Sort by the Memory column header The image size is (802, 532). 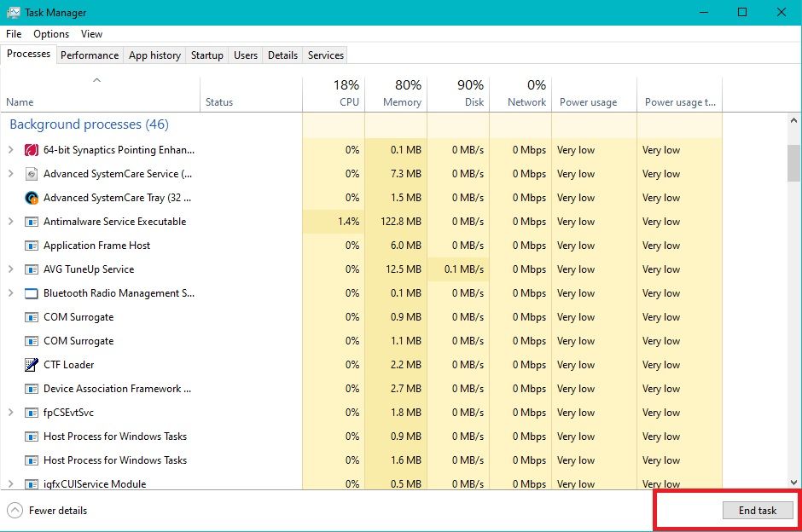396,94
